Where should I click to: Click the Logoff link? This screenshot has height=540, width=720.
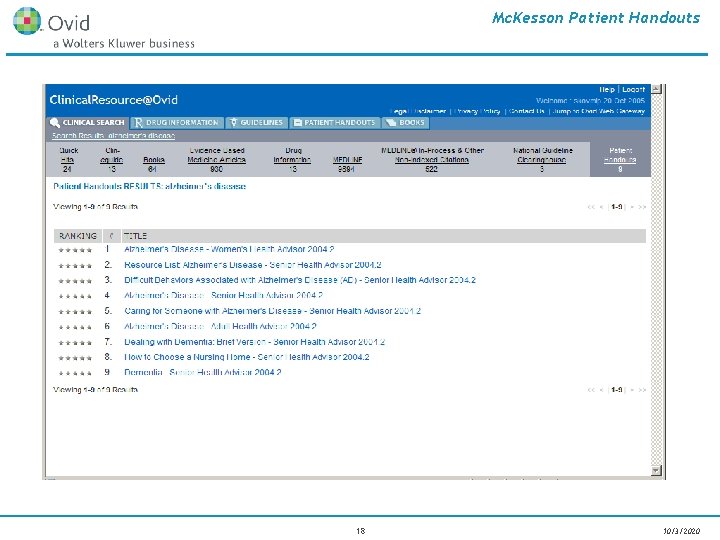point(634,90)
